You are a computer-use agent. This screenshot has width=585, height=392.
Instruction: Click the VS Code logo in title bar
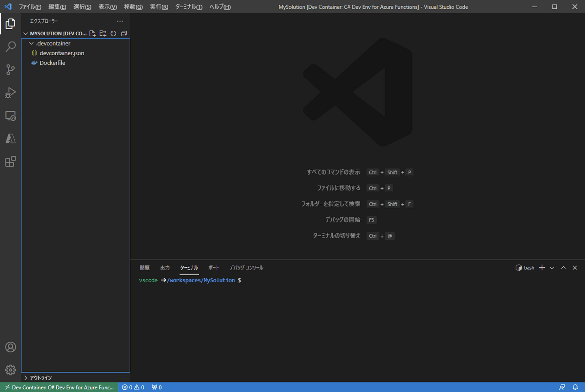(x=8, y=7)
